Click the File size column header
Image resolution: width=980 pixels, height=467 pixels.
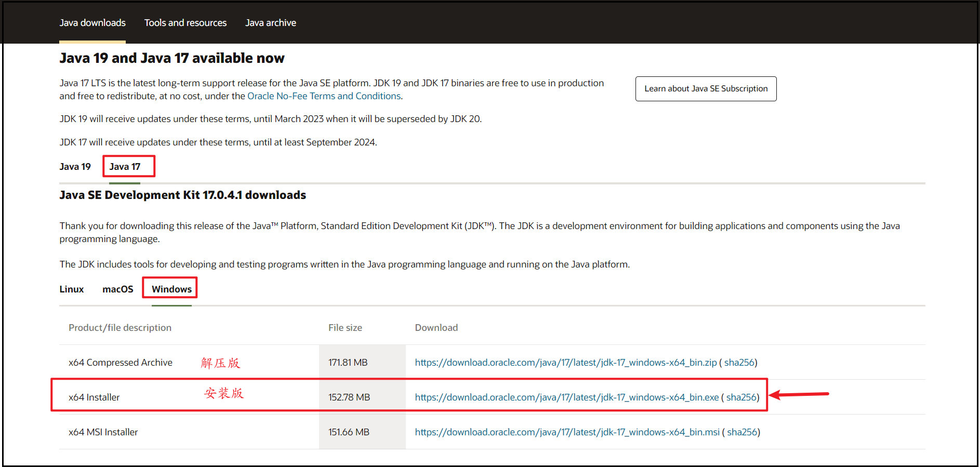tap(345, 328)
